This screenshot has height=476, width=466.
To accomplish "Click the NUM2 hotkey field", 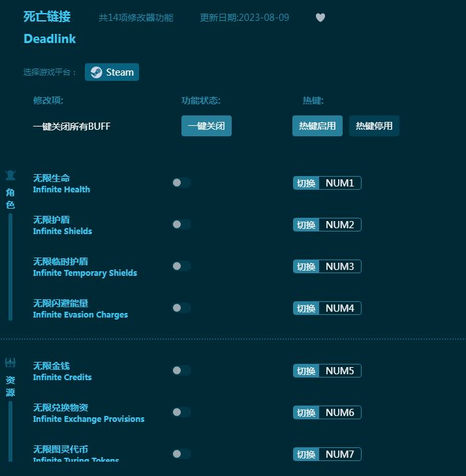I will pos(339,225).
